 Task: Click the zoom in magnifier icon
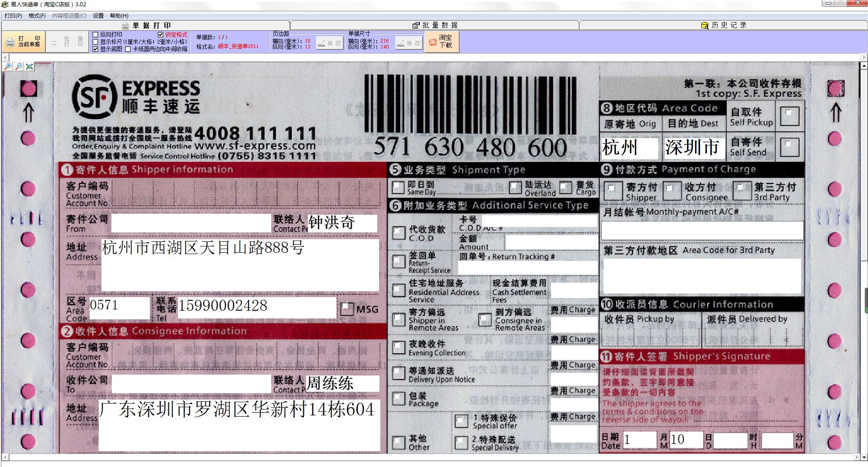[x=8, y=67]
